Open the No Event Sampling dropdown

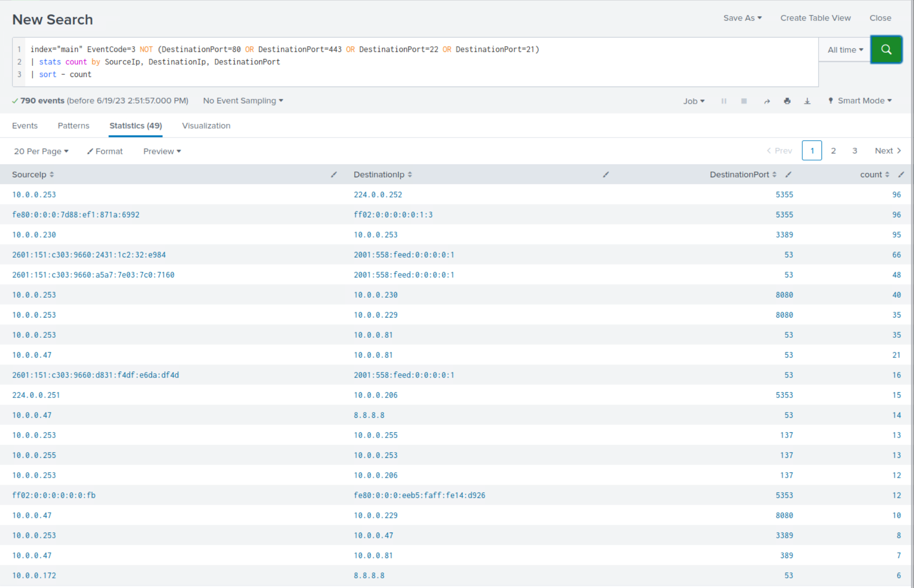[x=242, y=101]
